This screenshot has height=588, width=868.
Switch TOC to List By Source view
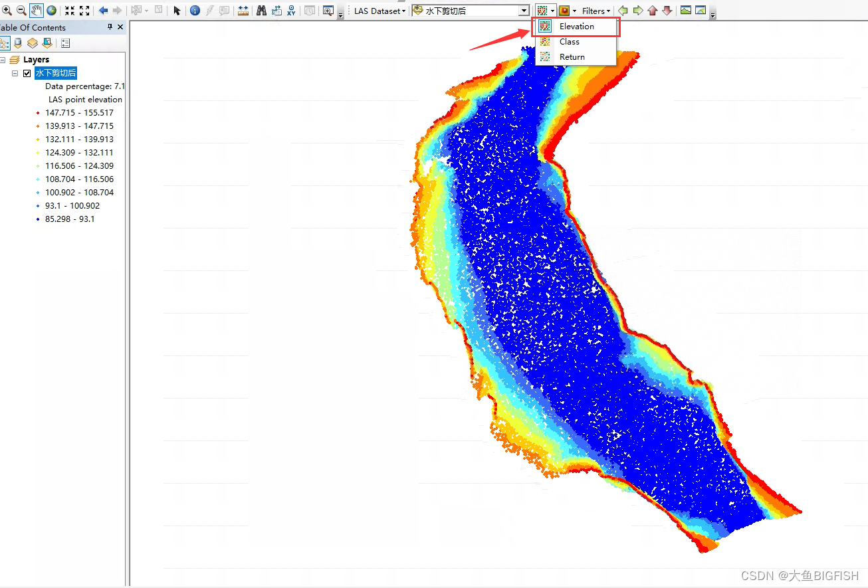[x=18, y=43]
